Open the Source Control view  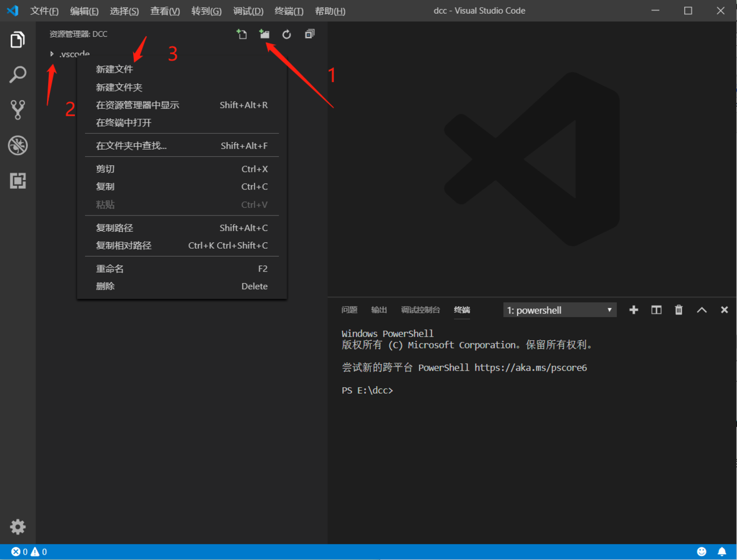point(18,110)
